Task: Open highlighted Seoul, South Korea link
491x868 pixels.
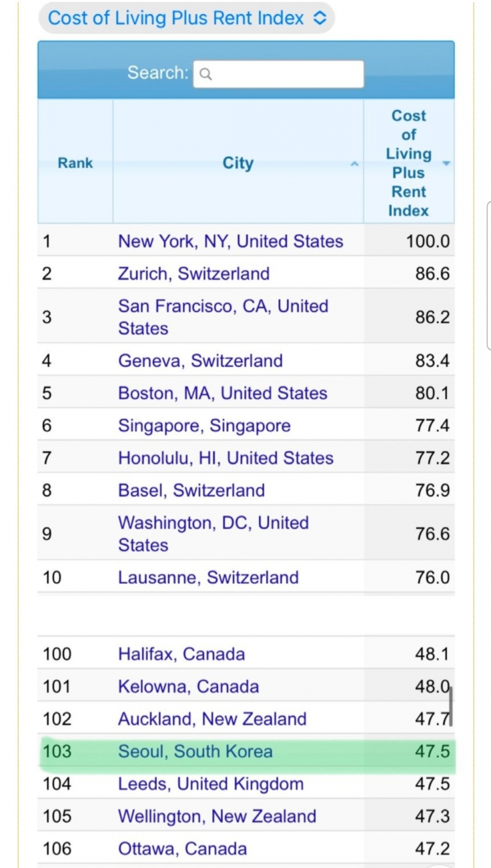Action: tap(195, 751)
